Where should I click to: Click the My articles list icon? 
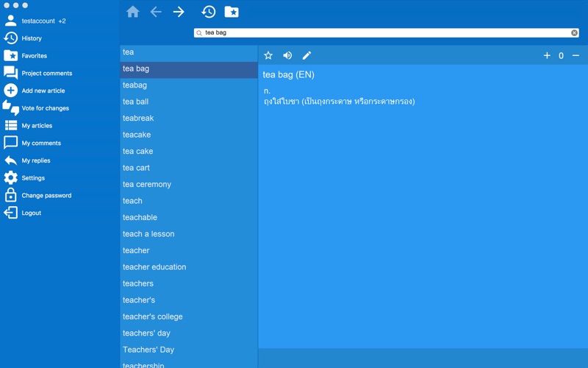tap(10, 125)
